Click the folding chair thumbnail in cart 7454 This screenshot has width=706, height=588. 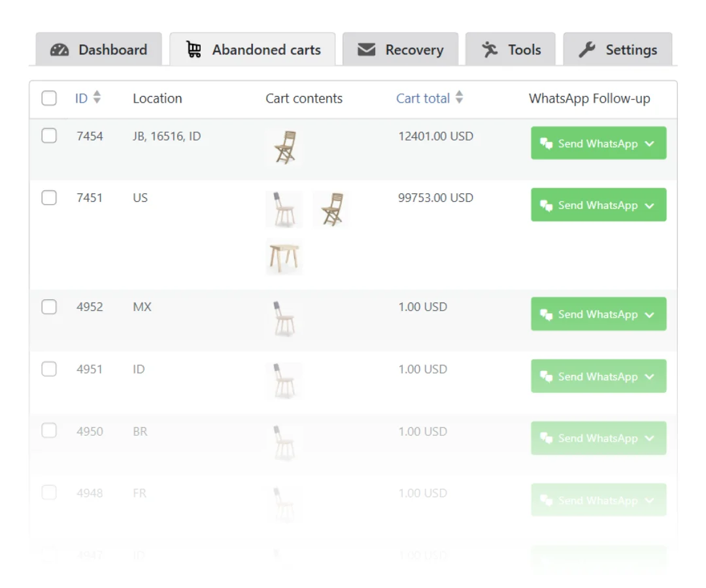tap(284, 148)
